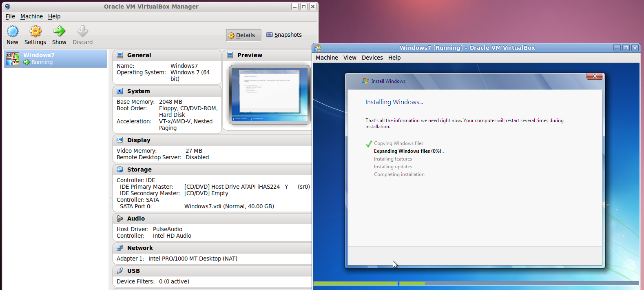This screenshot has width=644, height=290.
Task: Click the Windows flag icon beside Install Windows
Action: point(365,81)
